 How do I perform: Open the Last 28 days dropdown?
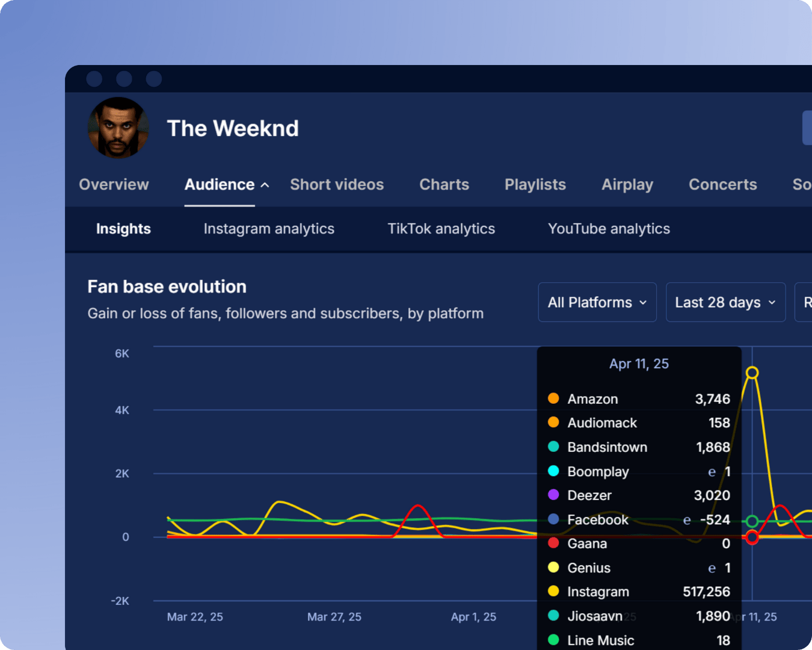click(725, 302)
